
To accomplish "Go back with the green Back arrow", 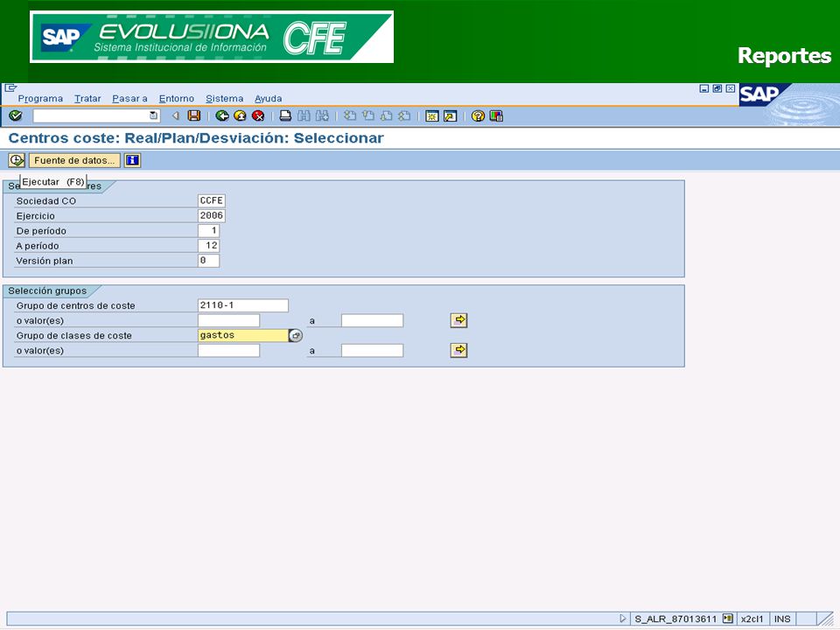I will (x=221, y=115).
